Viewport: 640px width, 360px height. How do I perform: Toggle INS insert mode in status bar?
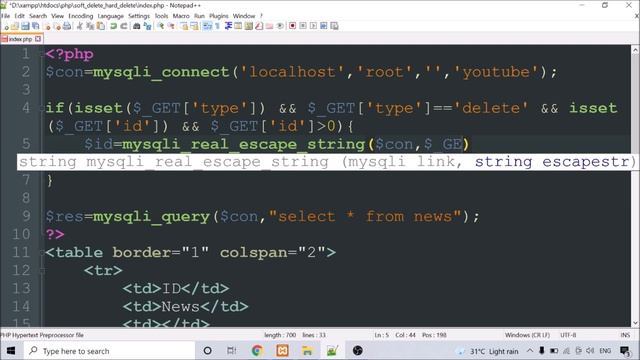(625, 335)
